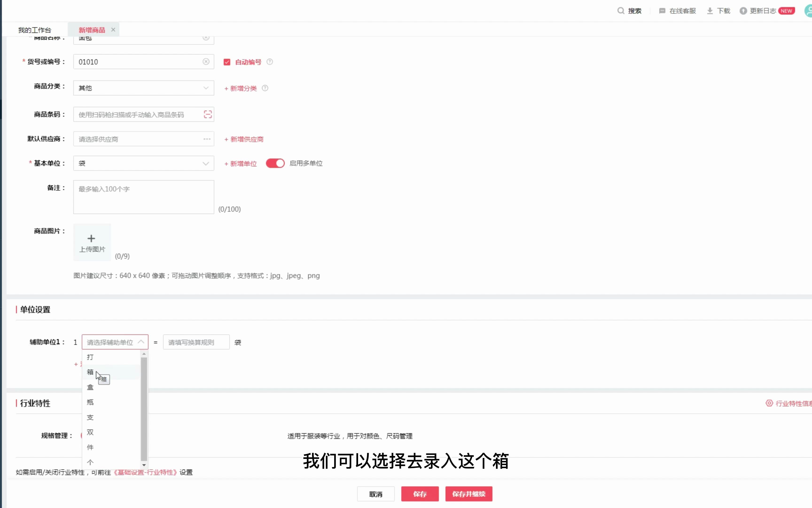Click the user avatar icon
The image size is (812, 508).
pyautogui.click(x=808, y=11)
